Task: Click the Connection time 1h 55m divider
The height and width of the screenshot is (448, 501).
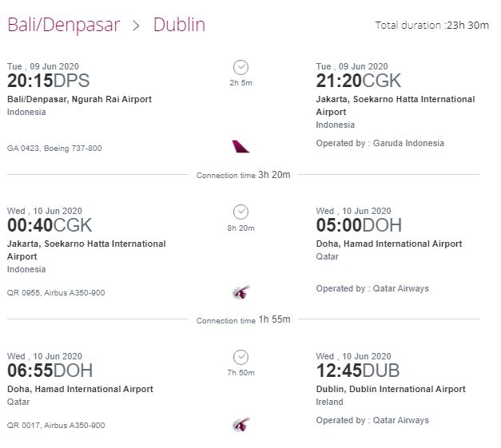Action: click(x=243, y=319)
